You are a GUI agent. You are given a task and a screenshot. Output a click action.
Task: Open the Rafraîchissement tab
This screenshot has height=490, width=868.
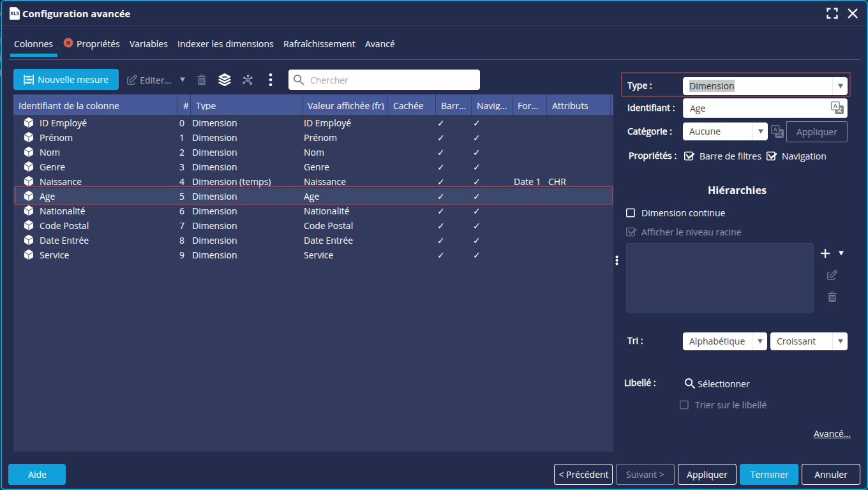pyautogui.click(x=319, y=44)
